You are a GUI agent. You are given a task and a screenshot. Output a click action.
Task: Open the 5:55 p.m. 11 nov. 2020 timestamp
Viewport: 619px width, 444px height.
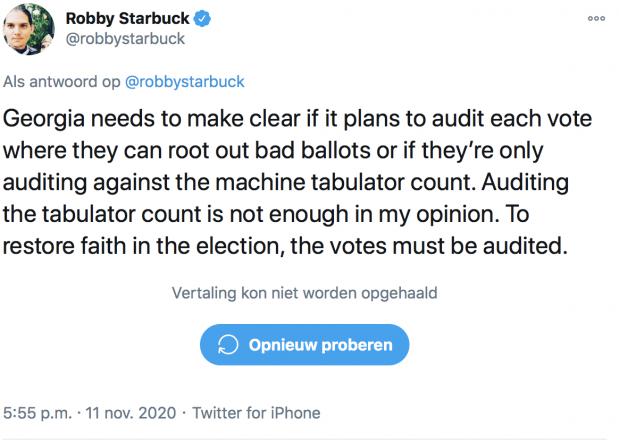coord(90,412)
